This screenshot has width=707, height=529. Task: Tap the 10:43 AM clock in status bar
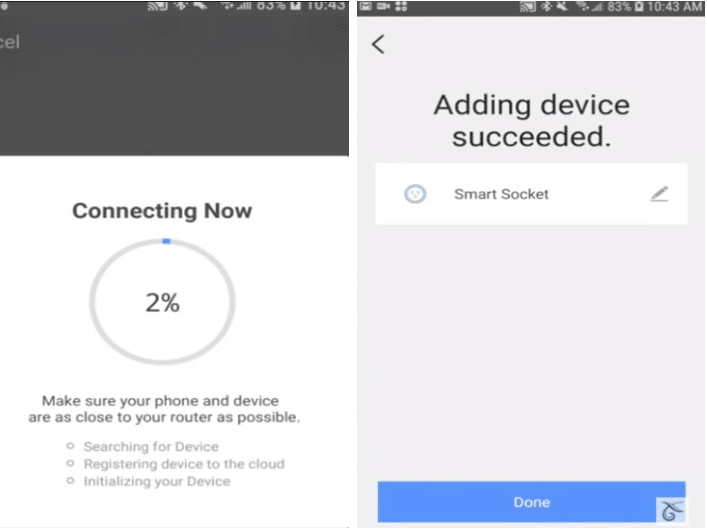(675, 6)
